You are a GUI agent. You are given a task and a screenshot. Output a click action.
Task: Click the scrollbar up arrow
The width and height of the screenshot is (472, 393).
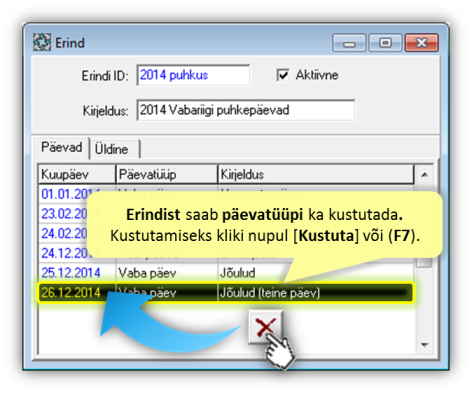[x=424, y=174]
